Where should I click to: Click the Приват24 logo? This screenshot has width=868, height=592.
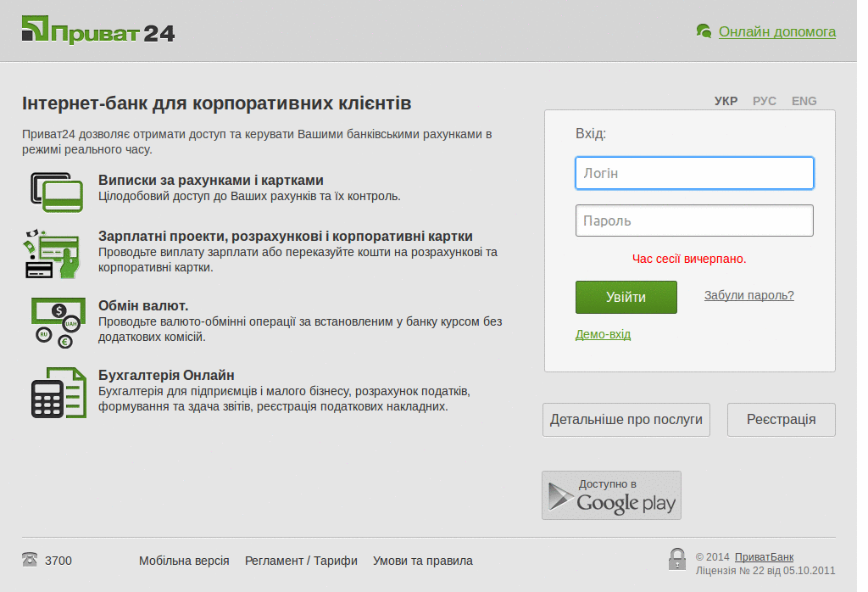pos(97,31)
